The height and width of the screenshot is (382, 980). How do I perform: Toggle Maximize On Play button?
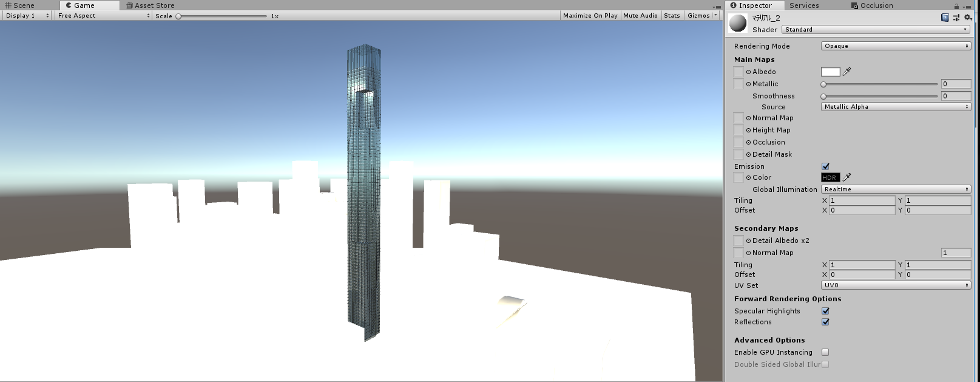tap(590, 16)
